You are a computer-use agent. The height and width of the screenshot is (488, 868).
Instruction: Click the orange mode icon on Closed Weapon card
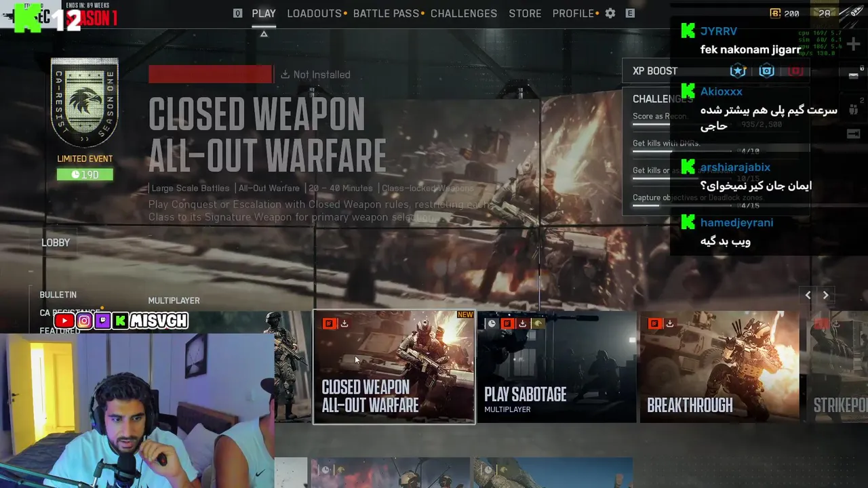pyautogui.click(x=329, y=323)
